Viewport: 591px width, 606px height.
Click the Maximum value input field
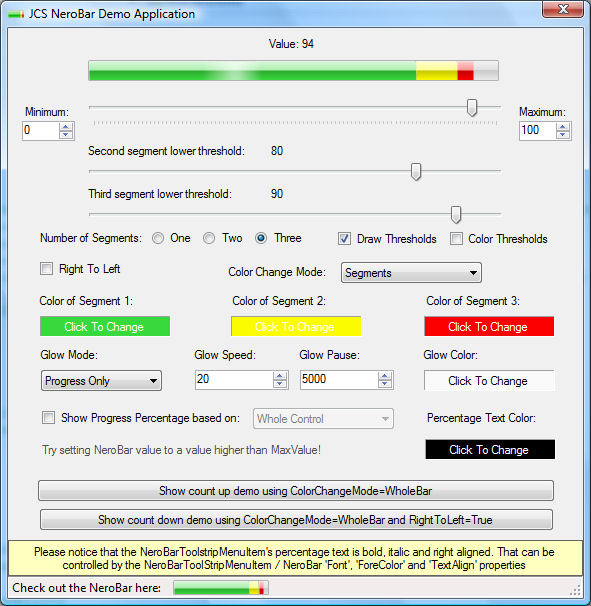(x=538, y=131)
